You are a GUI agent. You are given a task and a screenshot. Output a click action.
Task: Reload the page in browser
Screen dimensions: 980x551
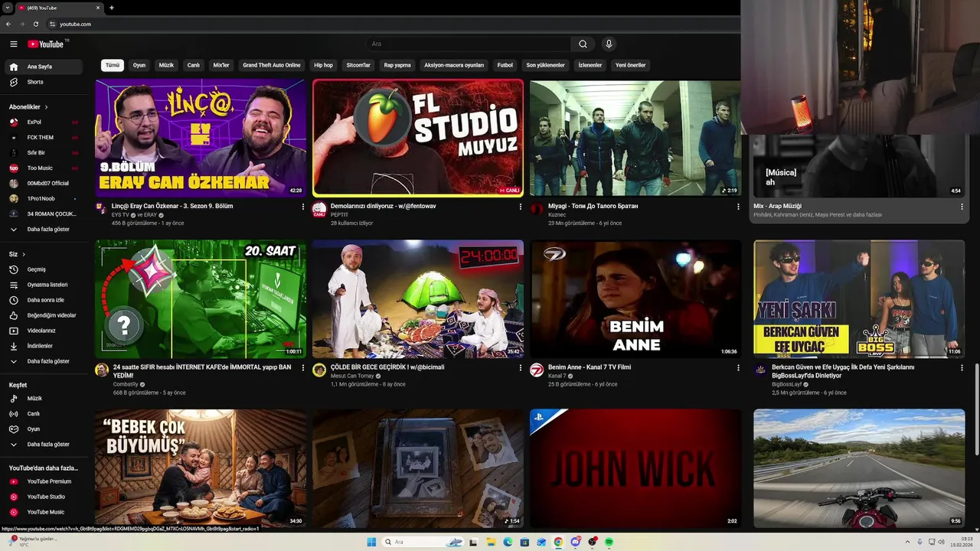click(x=35, y=24)
